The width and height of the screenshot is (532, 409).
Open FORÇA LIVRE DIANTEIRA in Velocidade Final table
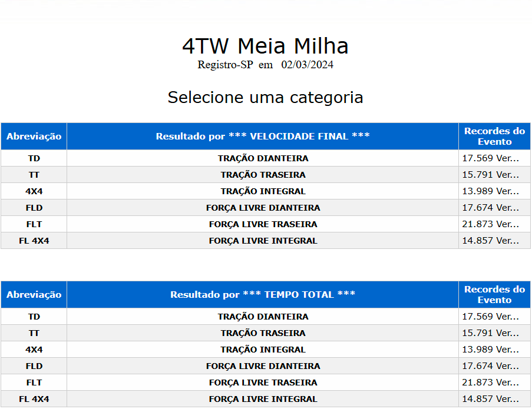(x=263, y=208)
